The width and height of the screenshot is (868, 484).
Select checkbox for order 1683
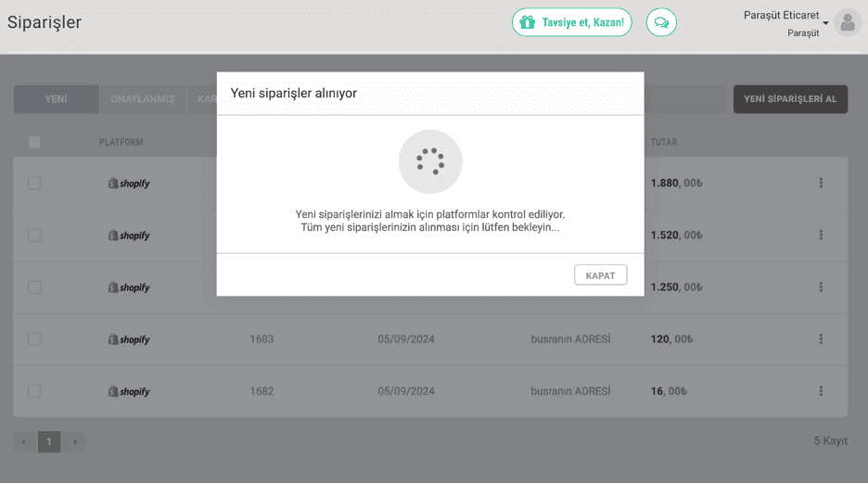(34, 339)
